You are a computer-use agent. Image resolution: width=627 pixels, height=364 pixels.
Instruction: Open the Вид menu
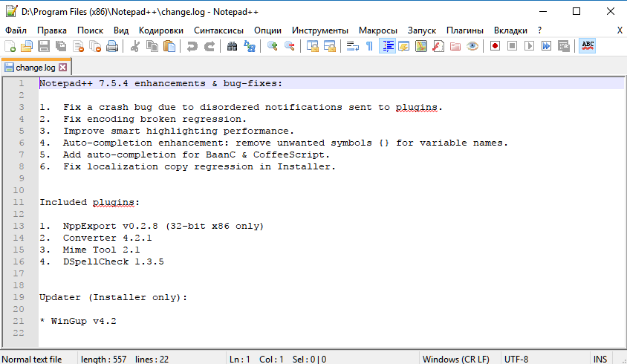click(x=121, y=30)
